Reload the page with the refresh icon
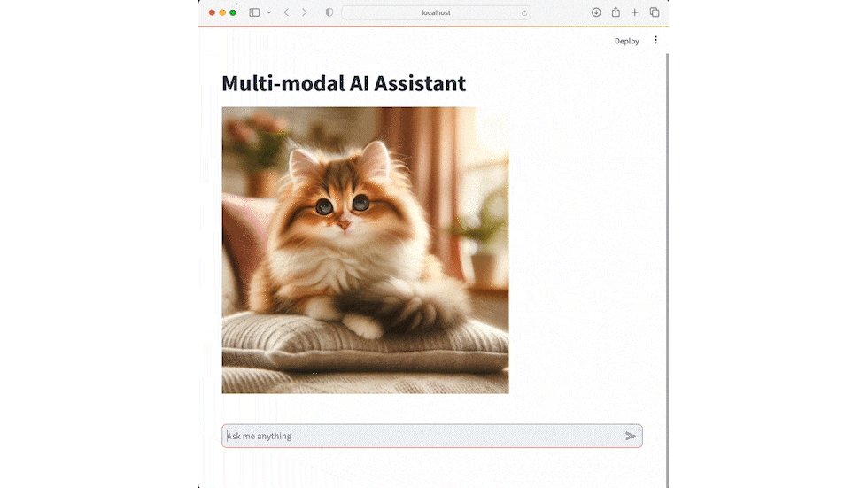The height and width of the screenshot is (488, 868). point(523,12)
